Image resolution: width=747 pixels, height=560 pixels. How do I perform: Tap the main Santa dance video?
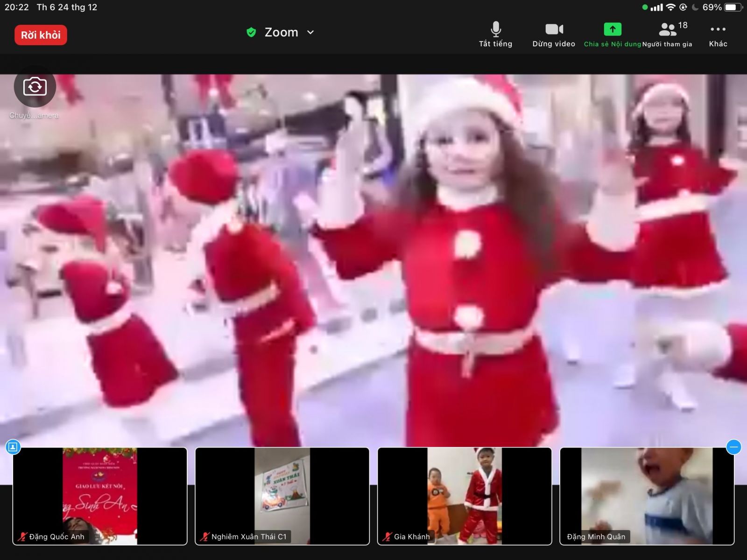click(x=373, y=261)
